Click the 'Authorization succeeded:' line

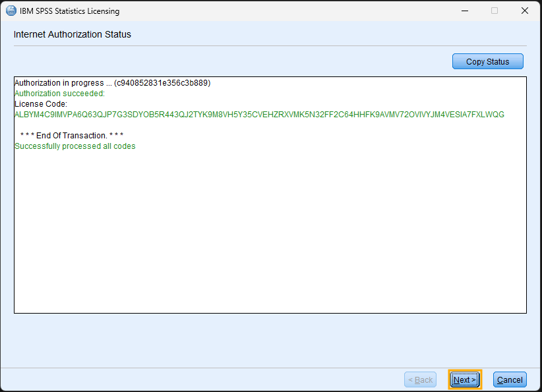[x=59, y=94]
